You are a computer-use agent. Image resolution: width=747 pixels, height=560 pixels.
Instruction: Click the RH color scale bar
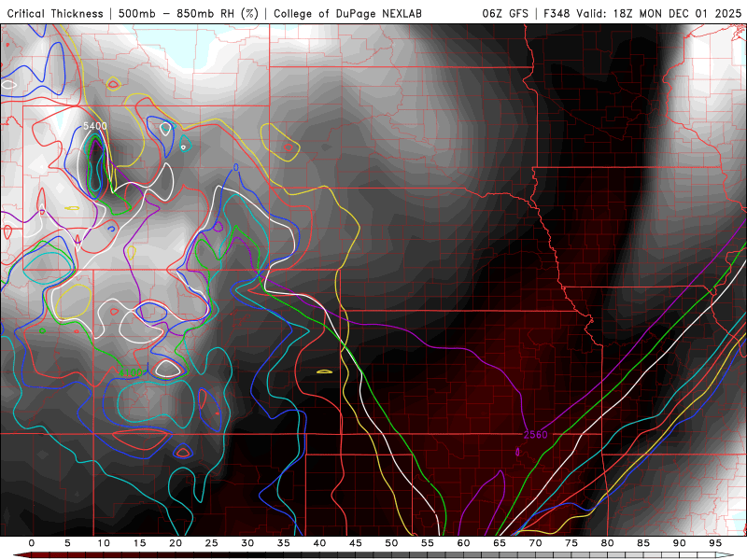pos(373,555)
